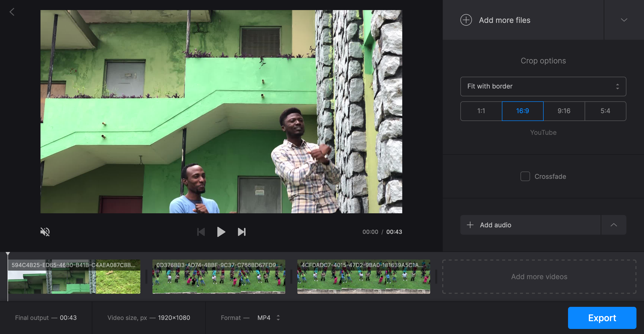
Task: Click the plus icon next to Add more files
Action: 466,20
